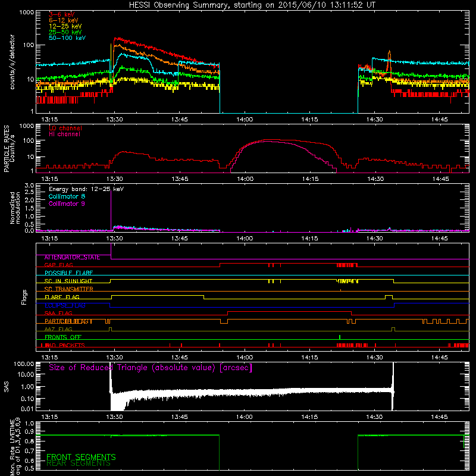This screenshot has width=476, height=476.
Task: Click the green 25-50 keV legend label
Action: (65, 32)
